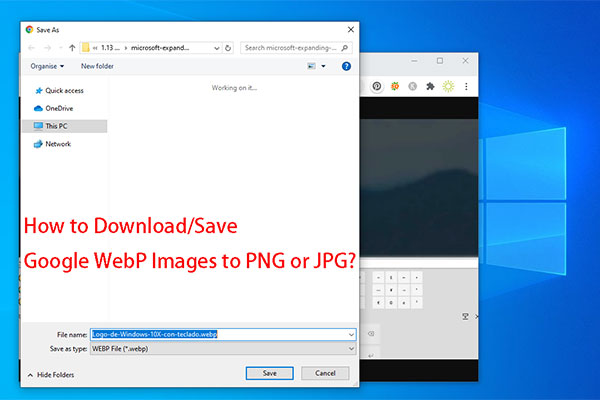600x400 pixels.
Task: Open recent locations chevron next to Forward arrow
Action: pos(60,48)
